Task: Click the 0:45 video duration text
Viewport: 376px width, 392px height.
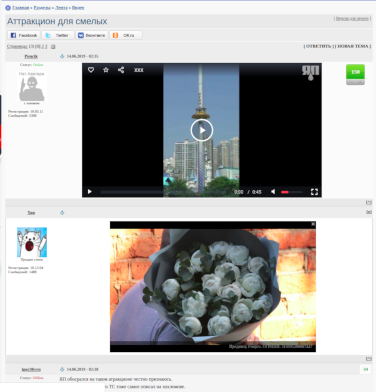Action: pyautogui.click(x=257, y=192)
